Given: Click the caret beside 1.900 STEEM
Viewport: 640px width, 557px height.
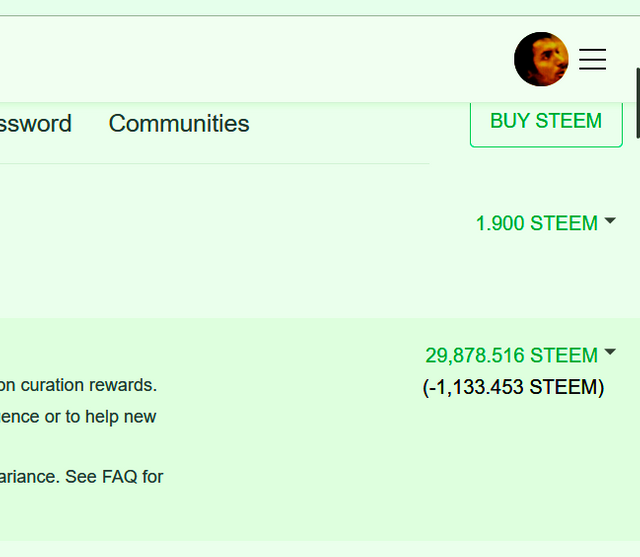Looking at the screenshot, I should pos(610,221).
